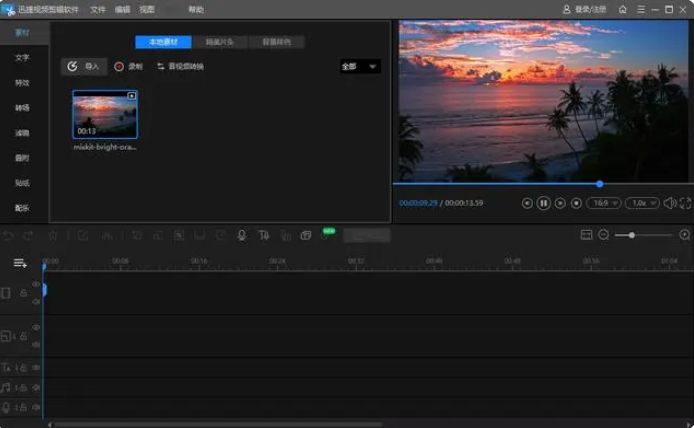Switch to the 滤镜 sidebar panel
The height and width of the screenshot is (428, 694).
pos(22,133)
